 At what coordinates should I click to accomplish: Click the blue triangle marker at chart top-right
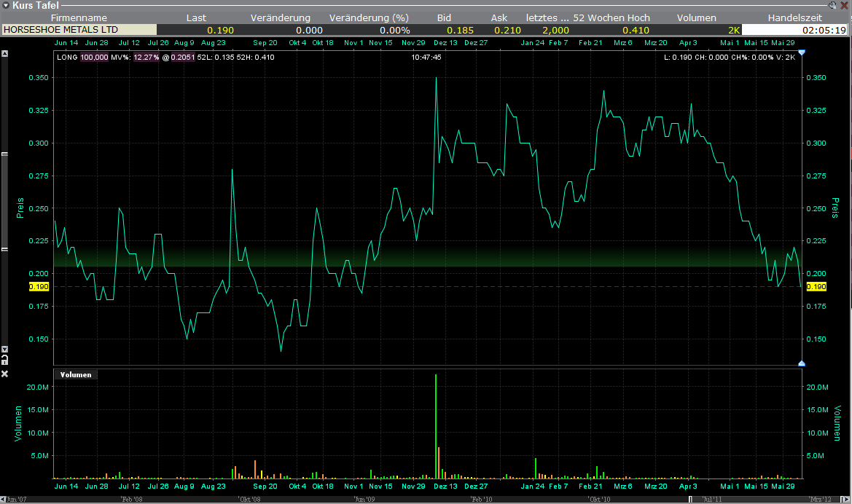802,52
